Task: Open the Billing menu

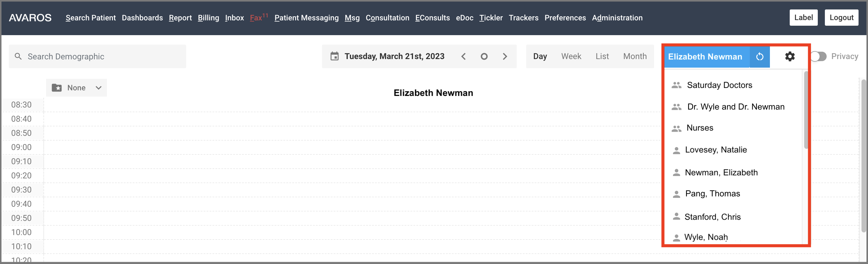Action: pyautogui.click(x=208, y=18)
